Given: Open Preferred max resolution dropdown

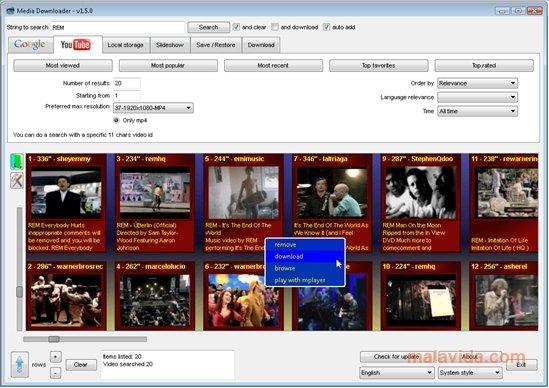Looking at the screenshot, I should [x=153, y=108].
